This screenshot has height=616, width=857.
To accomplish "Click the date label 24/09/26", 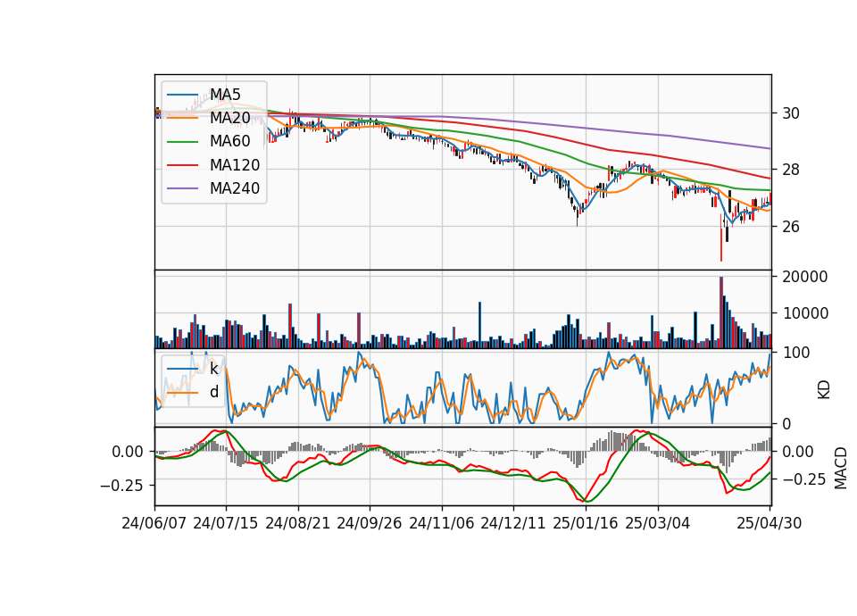I will (x=369, y=523).
